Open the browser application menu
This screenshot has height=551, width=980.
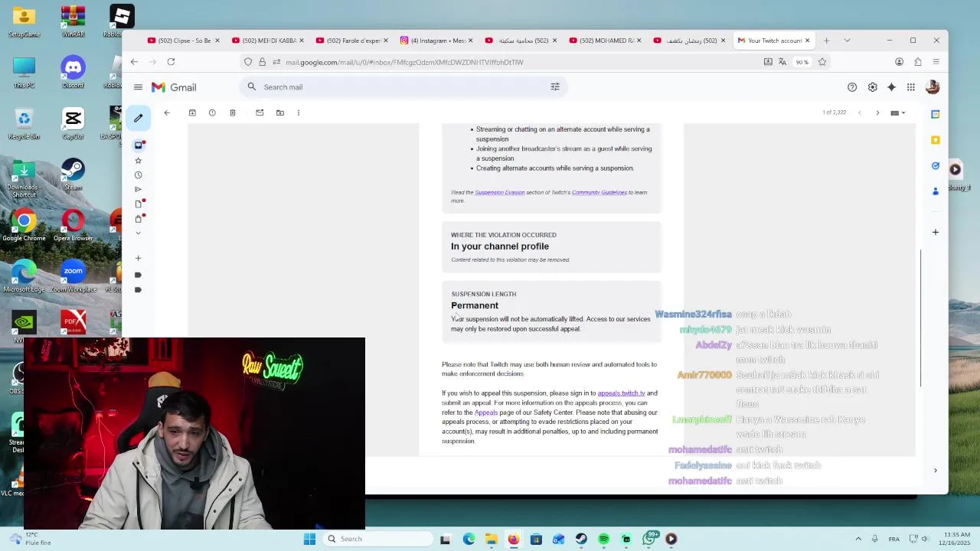pyautogui.click(x=936, y=62)
